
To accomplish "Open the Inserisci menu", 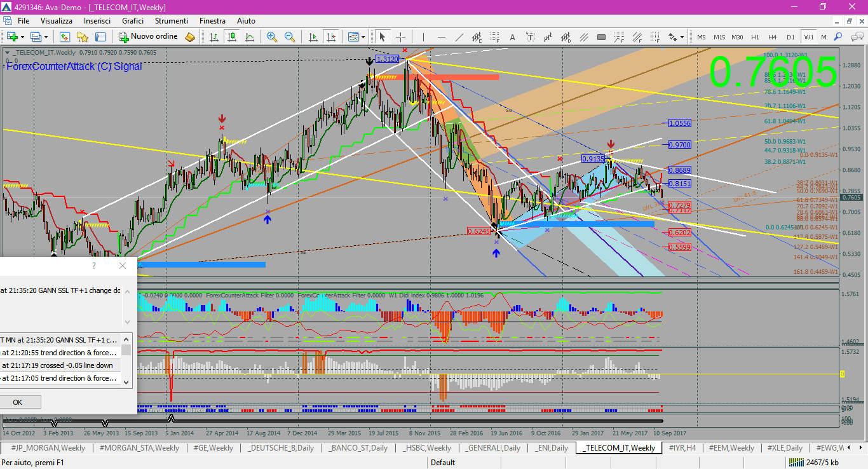I will click(97, 21).
